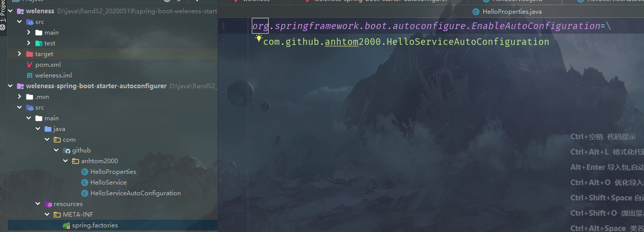Expand the target folder arrow

(x=19, y=54)
